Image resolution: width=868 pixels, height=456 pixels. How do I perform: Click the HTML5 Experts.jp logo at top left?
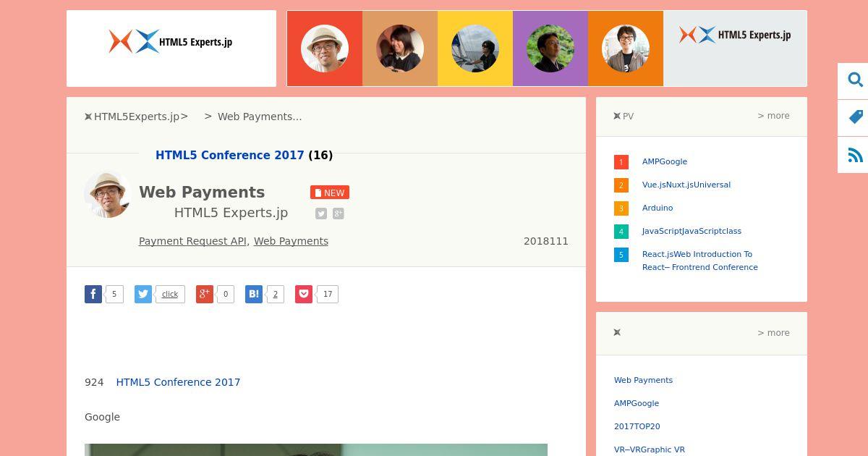(171, 41)
